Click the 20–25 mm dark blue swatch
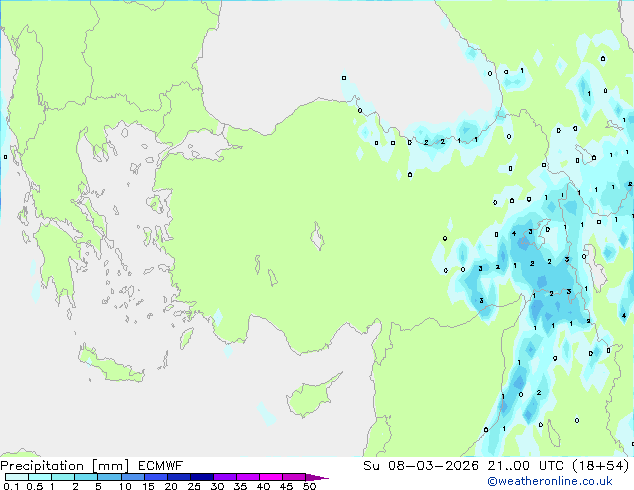 [179, 477]
